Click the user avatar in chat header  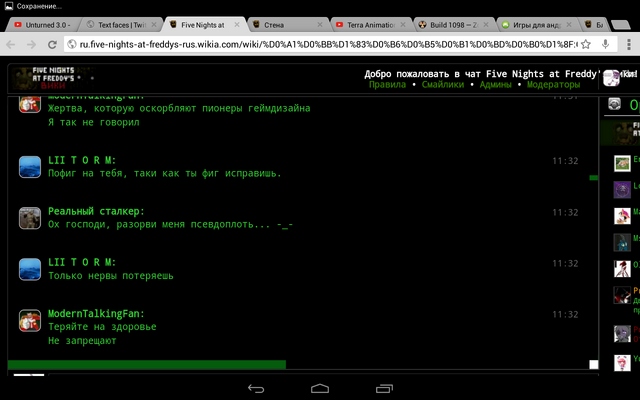(611, 78)
